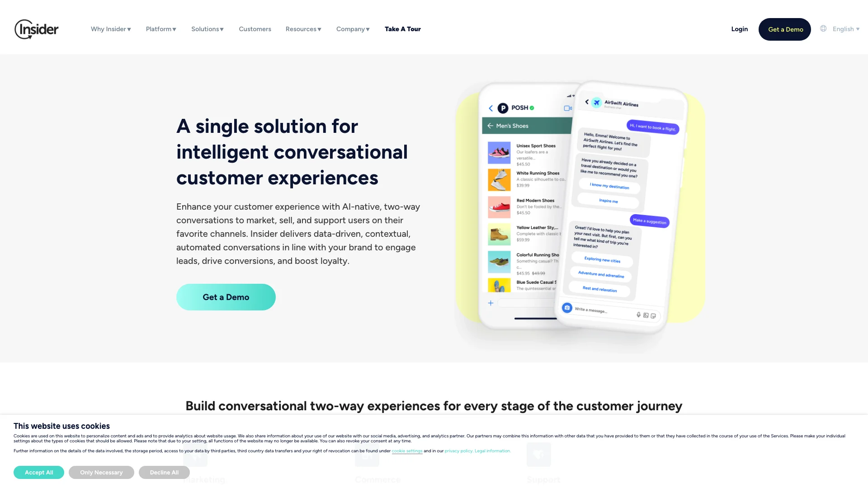Viewport: 868px width, 488px height.
Task: Click the globe/language icon
Action: pos(824,28)
